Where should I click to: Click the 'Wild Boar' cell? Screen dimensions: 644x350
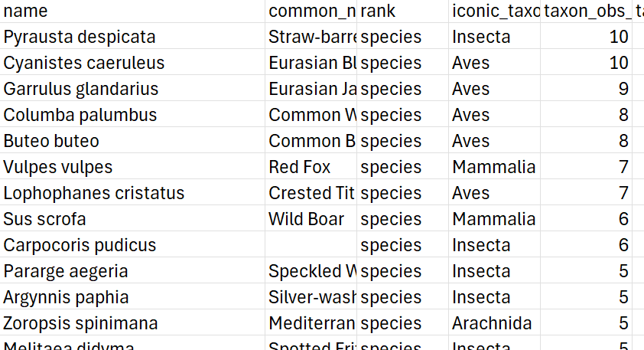tap(306, 219)
